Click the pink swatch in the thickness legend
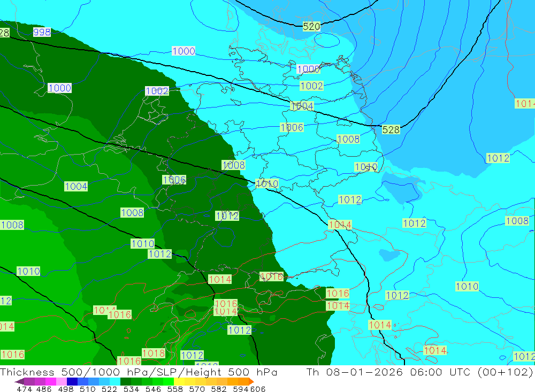Image resolution: width=535 pixels, height=392 pixels. [x=62, y=381]
